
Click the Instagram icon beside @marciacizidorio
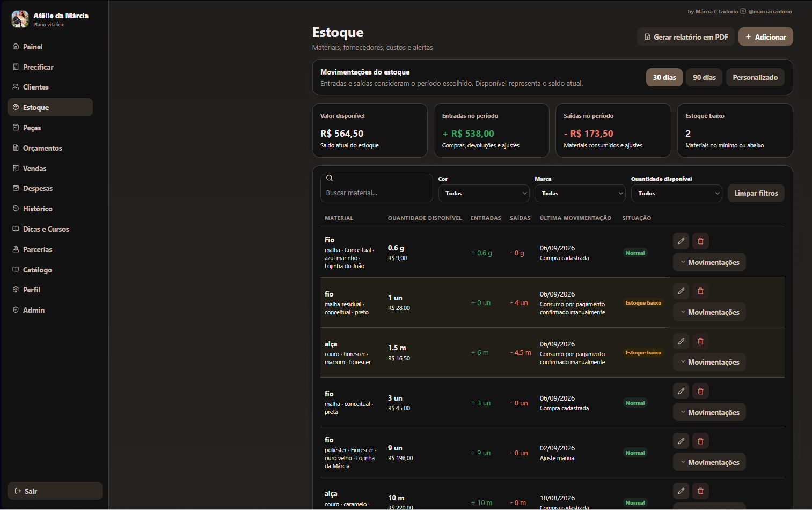click(743, 11)
